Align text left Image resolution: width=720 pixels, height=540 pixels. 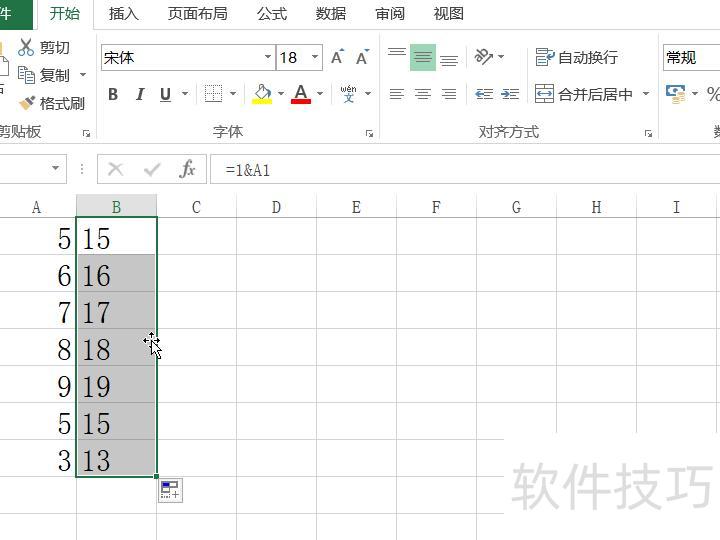(397, 95)
